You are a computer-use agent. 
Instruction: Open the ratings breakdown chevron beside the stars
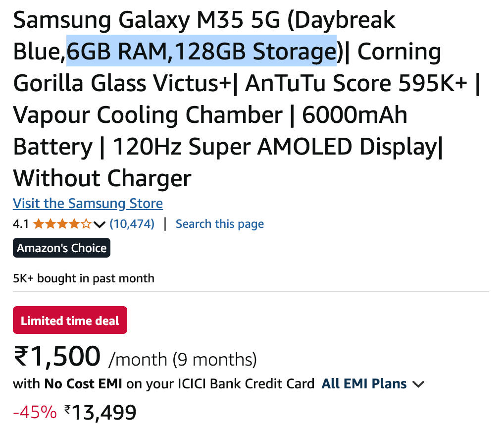(x=100, y=225)
